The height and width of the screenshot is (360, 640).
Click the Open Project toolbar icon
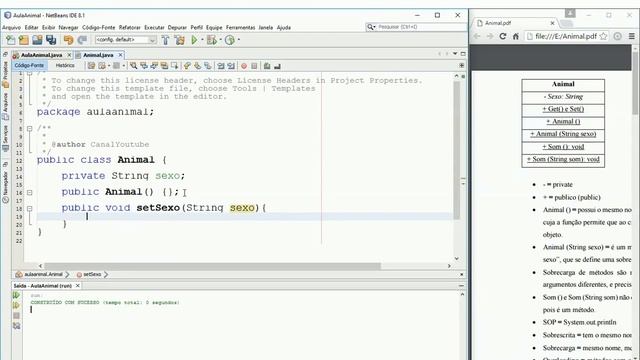pos(37,40)
